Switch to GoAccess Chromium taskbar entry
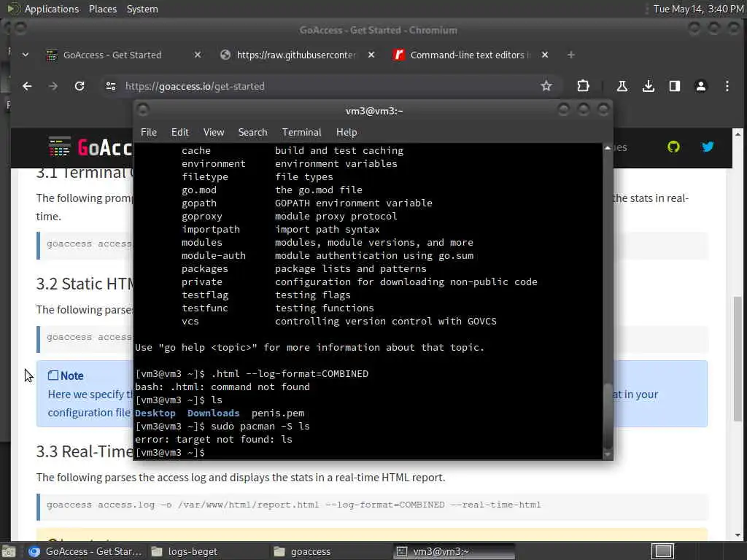Image resolution: width=747 pixels, height=560 pixels. 85,551
